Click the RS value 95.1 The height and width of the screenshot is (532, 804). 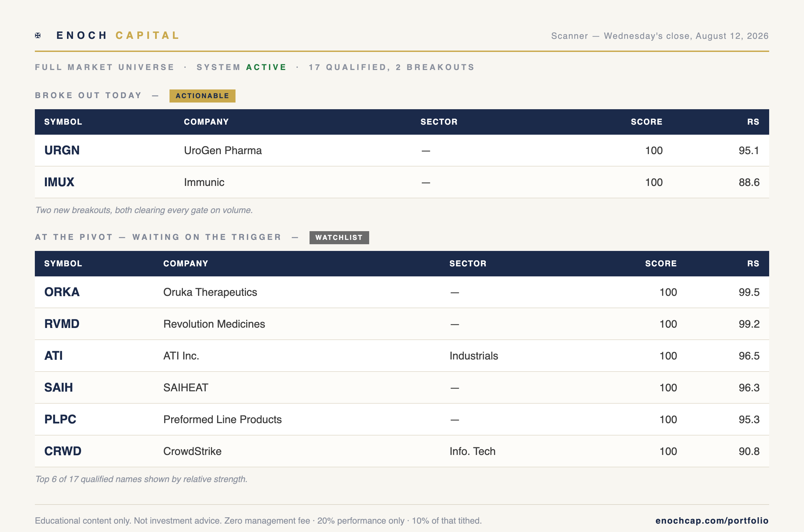749,151
